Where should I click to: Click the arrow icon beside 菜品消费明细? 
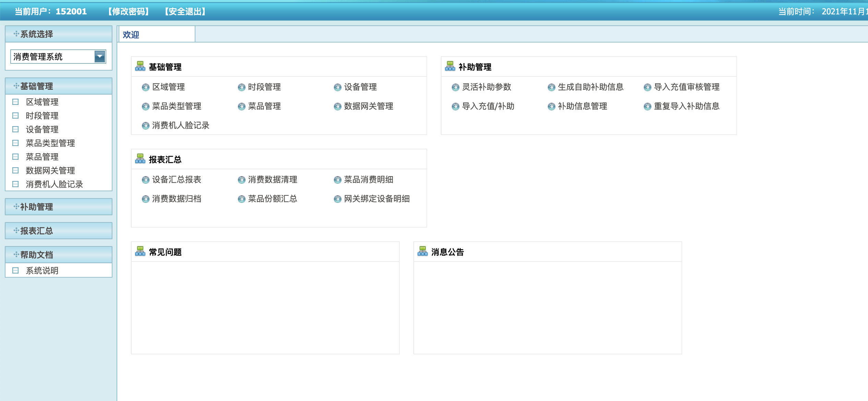[x=337, y=180]
